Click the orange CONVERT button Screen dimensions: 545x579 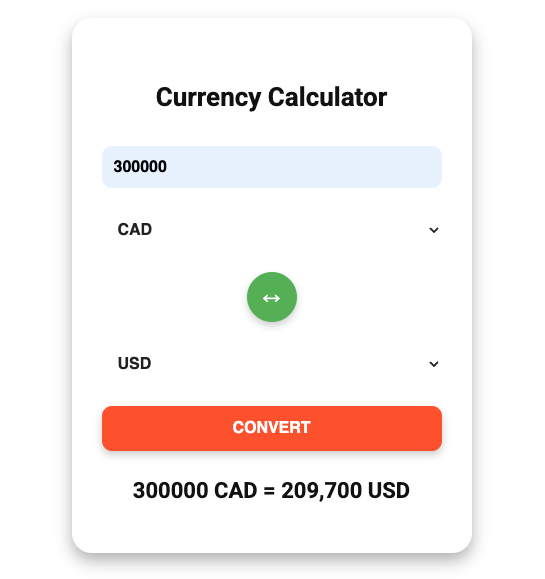pyautogui.click(x=272, y=428)
